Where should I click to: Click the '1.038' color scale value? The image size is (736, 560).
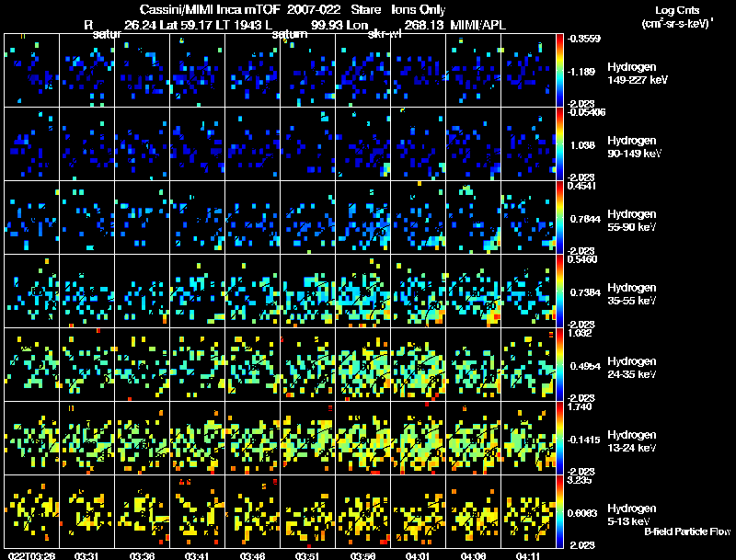[x=583, y=145]
